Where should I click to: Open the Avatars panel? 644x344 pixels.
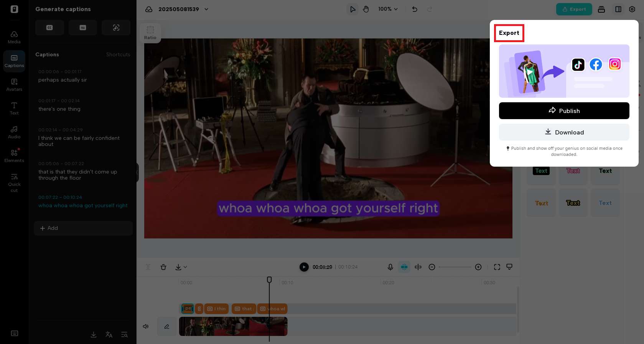coord(14,85)
